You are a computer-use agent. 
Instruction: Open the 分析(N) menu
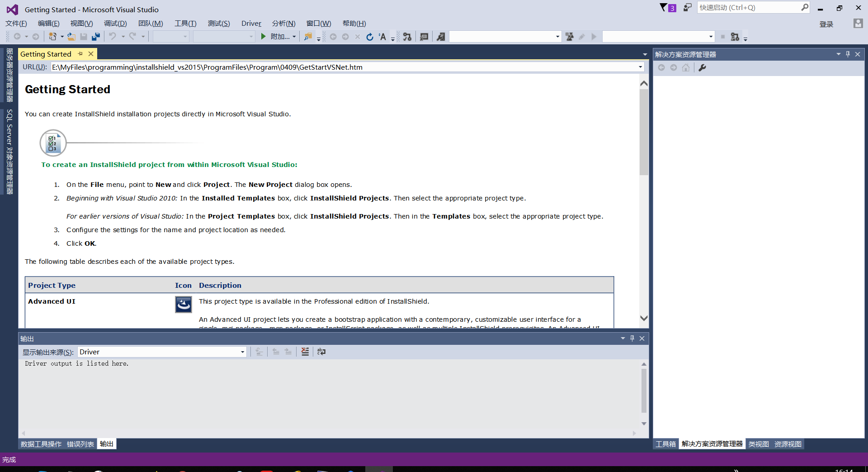pos(283,24)
